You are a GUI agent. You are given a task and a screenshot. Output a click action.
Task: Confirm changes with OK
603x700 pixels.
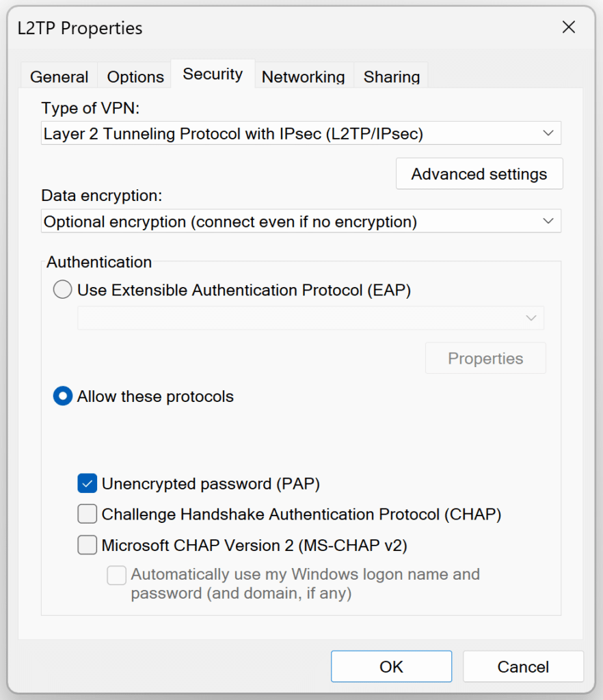click(391, 667)
